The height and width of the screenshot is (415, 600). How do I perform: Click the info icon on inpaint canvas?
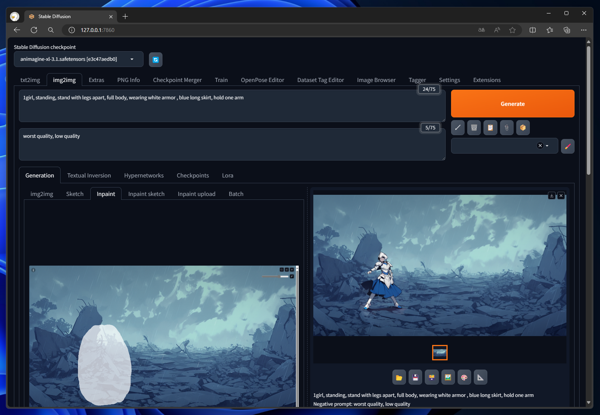(33, 270)
